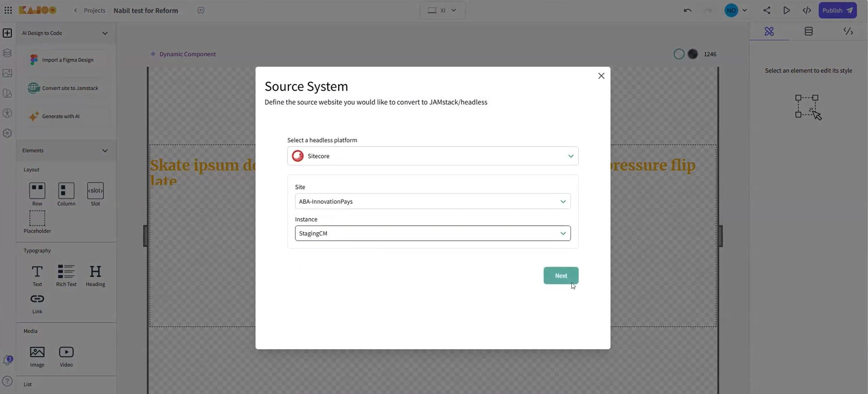Expand the user account chevron

(x=744, y=11)
